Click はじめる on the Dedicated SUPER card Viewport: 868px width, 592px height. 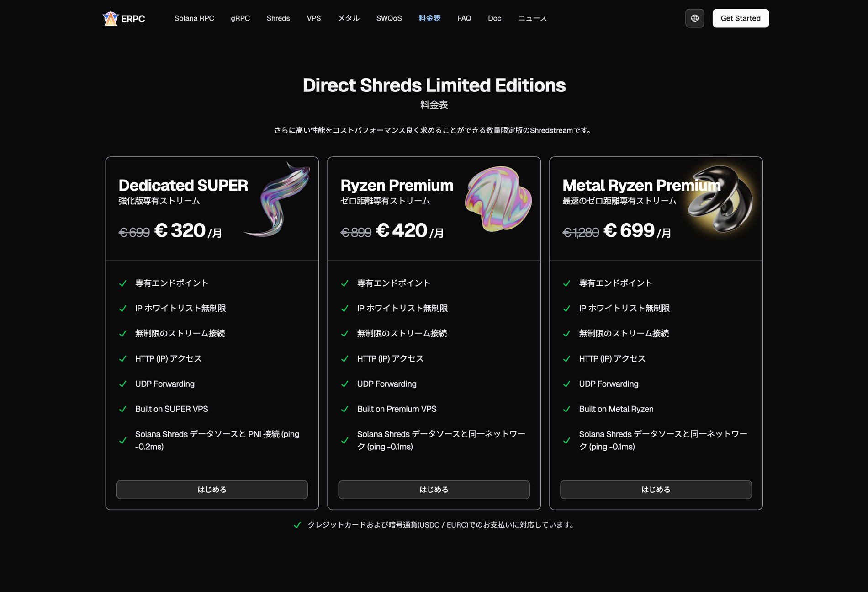pyautogui.click(x=212, y=489)
